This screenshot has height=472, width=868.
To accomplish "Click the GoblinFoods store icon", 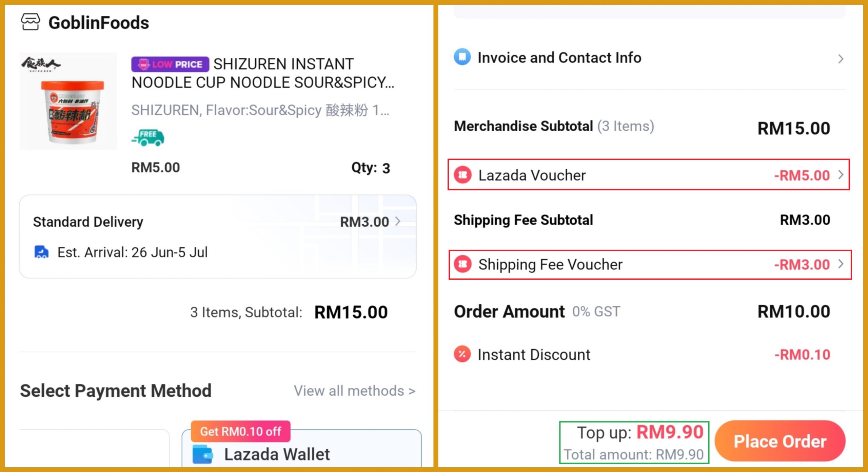I will pyautogui.click(x=31, y=22).
